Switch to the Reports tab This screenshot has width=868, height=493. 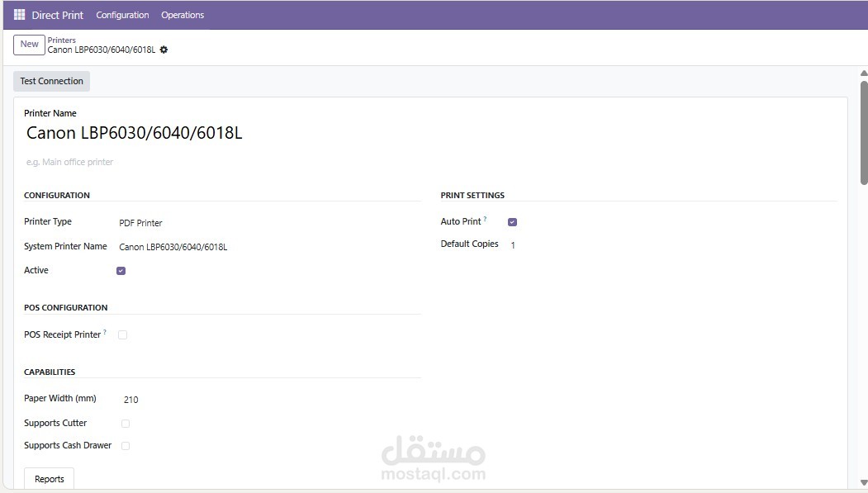tap(50, 479)
